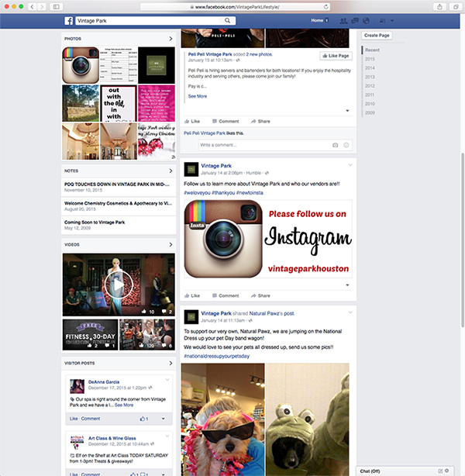Comment on the Peli Peli hiring post
This screenshot has width=465, height=476.
pyautogui.click(x=226, y=121)
